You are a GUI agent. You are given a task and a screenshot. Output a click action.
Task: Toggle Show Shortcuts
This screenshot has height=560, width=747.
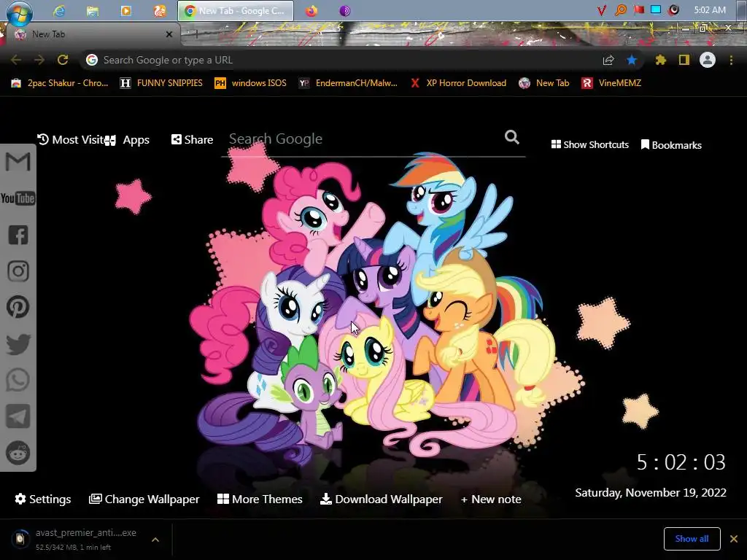(589, 144)
